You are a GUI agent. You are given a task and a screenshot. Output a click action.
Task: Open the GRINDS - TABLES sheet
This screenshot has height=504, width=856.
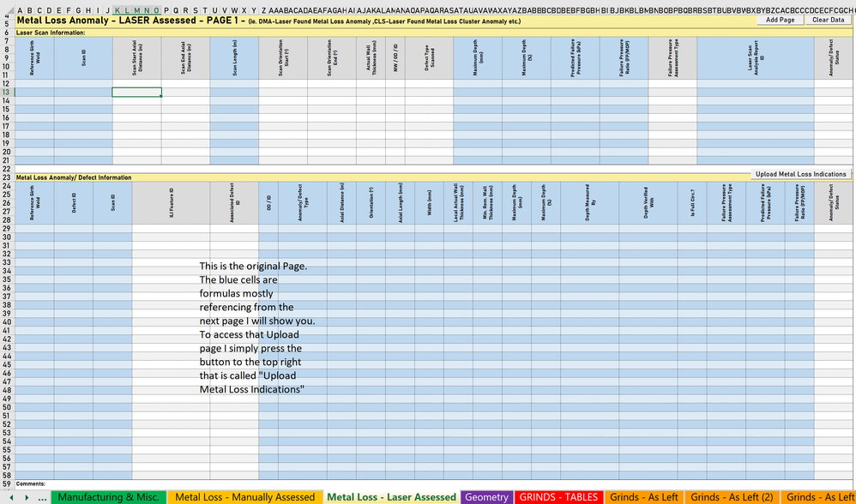coord(558,496)
